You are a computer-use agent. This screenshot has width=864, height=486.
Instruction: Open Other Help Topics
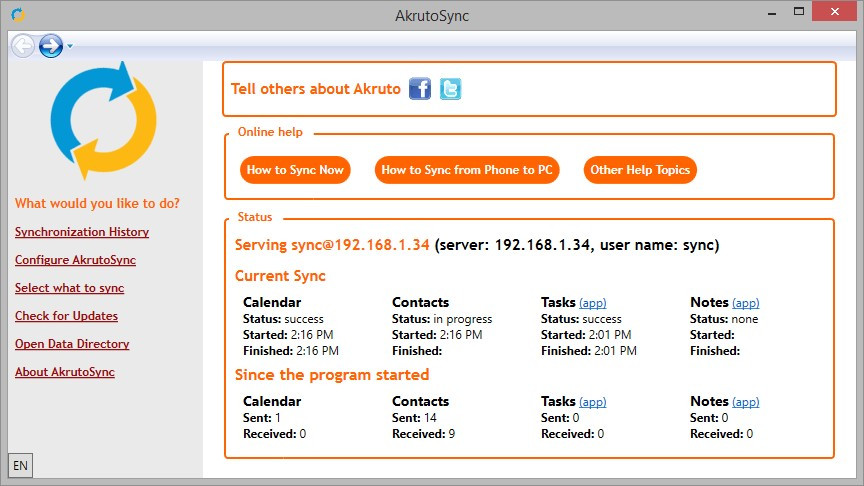click(640, 170)
